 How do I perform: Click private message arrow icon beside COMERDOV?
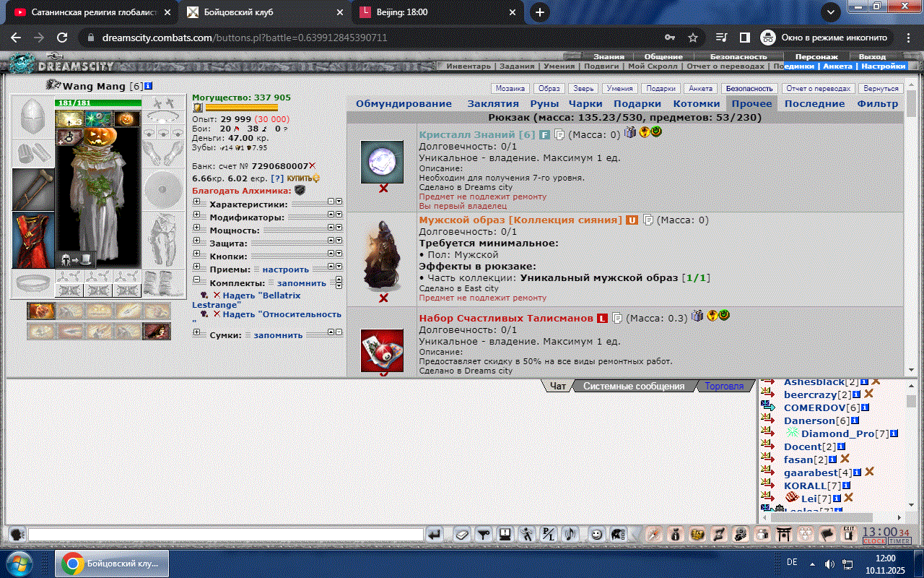(x=768, y=407)
